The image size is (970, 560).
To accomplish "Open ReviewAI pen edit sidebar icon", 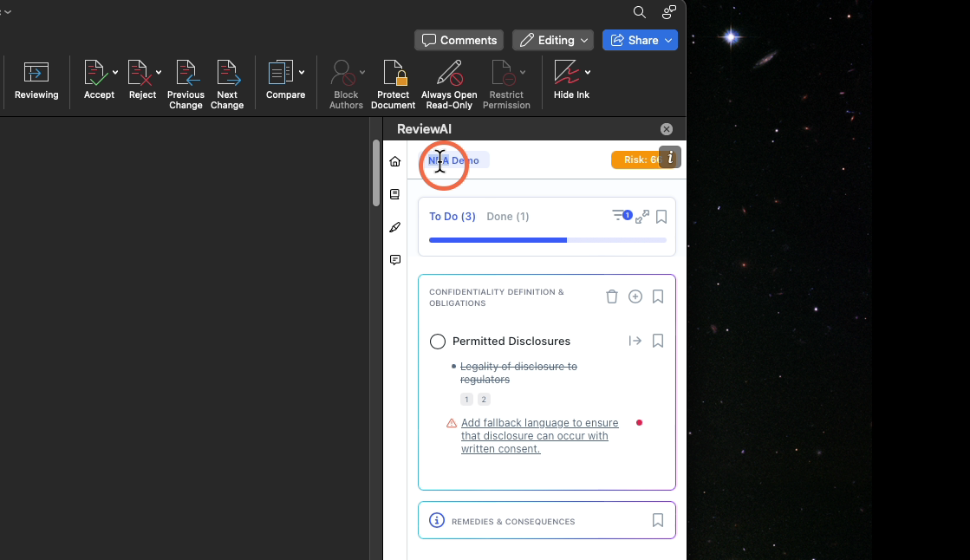I will 395,227.
